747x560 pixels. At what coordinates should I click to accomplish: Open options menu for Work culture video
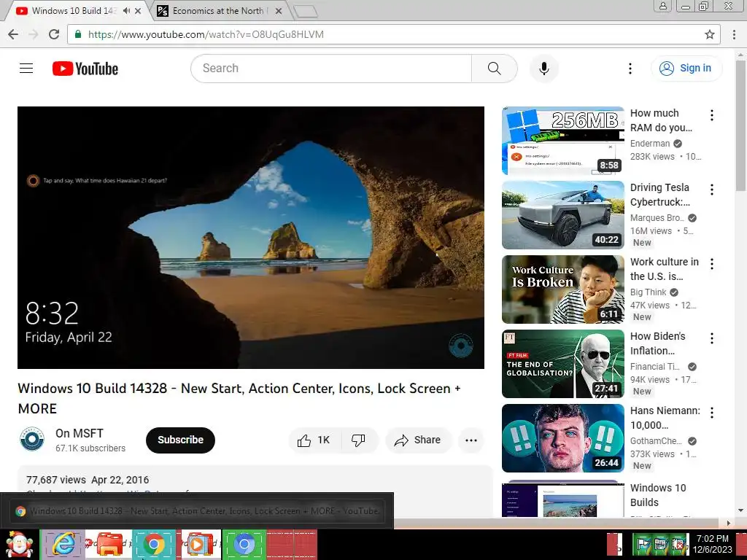click(x=712, y=264)
